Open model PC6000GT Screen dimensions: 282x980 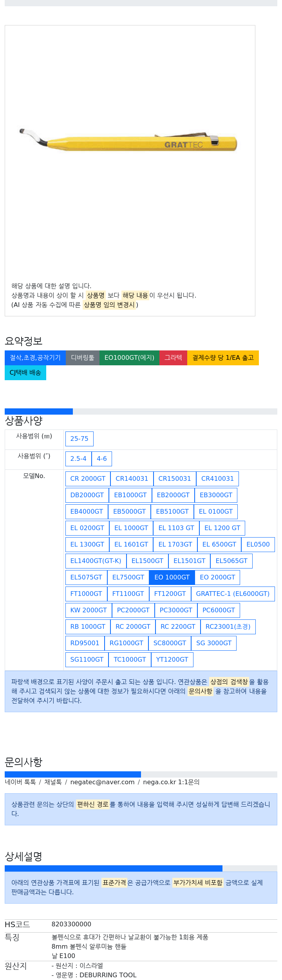click(x=219, y=610)
